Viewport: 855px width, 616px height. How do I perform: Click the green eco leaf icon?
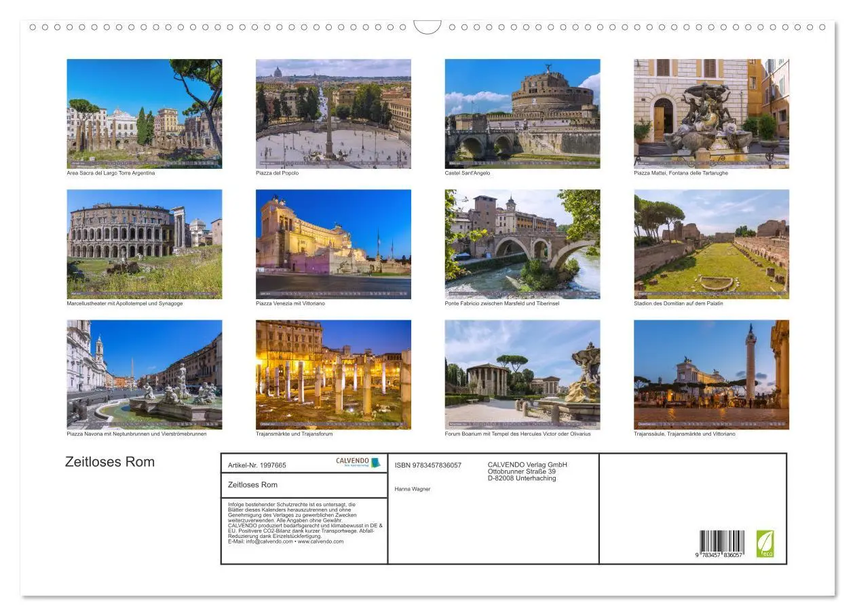(x=765, y=544)
